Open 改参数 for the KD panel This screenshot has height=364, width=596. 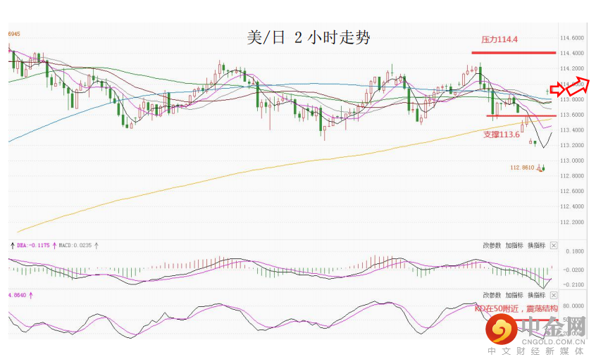click(x=492, y=295)
